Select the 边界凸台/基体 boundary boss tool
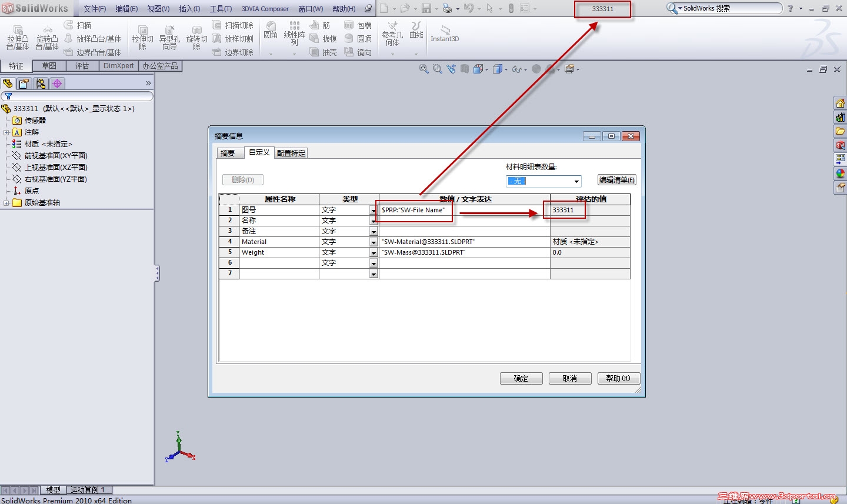 click(x=92, y=52)
